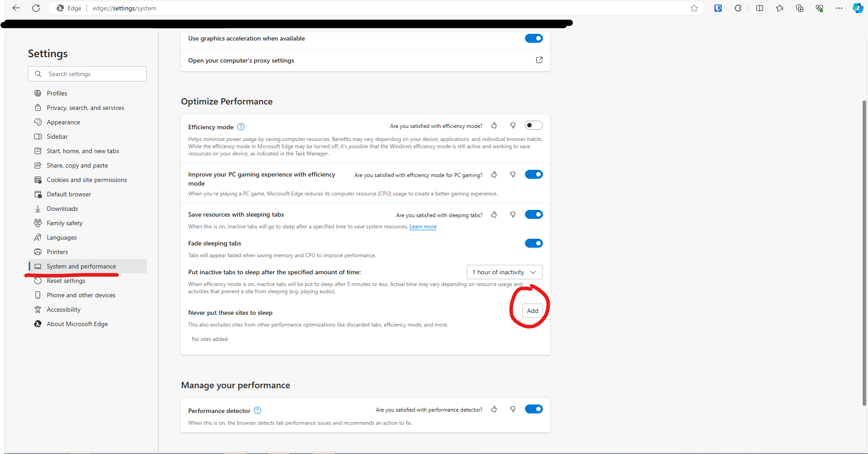Click the favorites star in address bar
This screenshot has height=454, width=868.
(694, 8)
